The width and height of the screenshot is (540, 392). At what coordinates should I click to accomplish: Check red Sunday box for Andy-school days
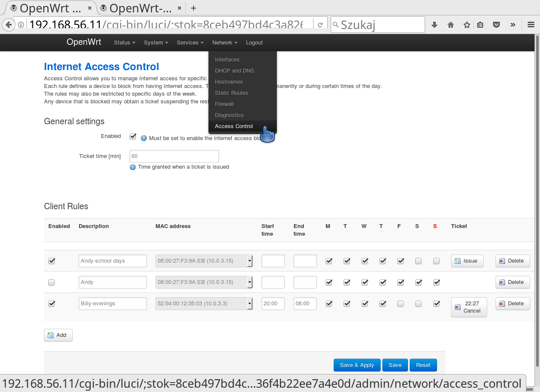tap(437, 261)
